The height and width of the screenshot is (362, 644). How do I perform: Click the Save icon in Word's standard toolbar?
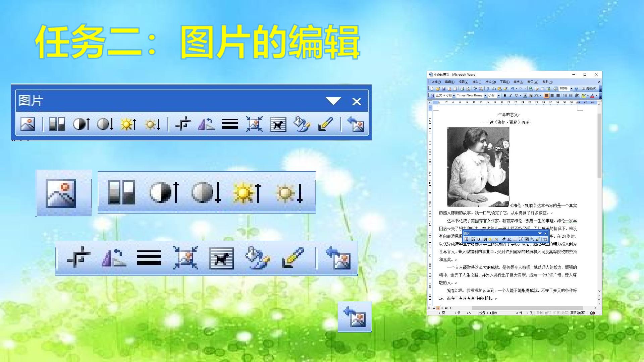(443, 88)
